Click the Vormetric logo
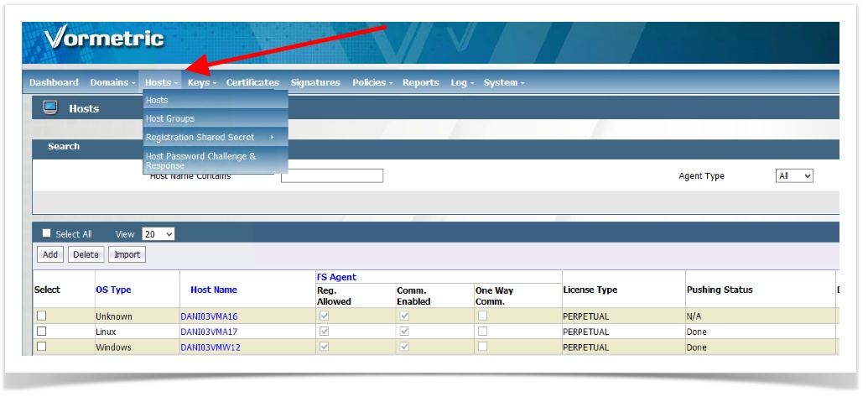The width and height of the screenshot is (868, 397). [104, 39]
